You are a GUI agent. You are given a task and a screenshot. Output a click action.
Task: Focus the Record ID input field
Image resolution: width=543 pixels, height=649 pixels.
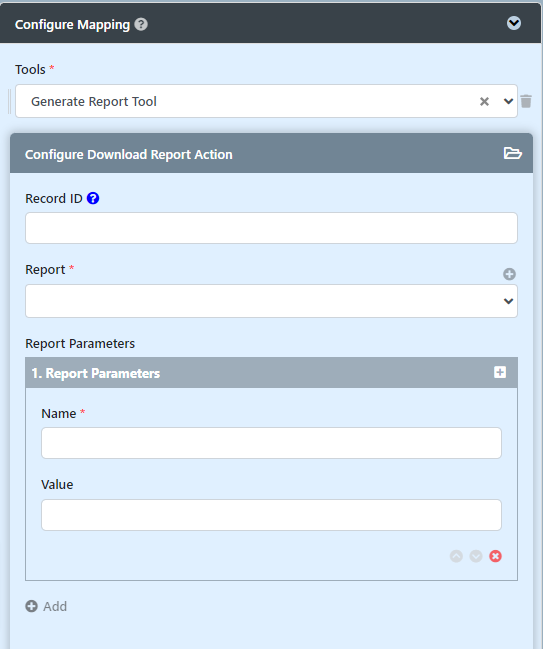pos(272,228)
